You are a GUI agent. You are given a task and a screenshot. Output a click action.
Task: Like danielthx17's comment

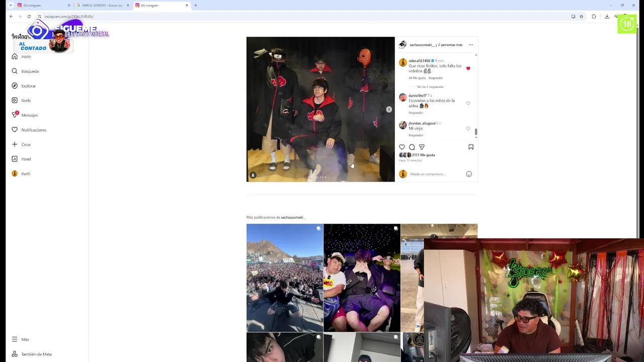468,103
